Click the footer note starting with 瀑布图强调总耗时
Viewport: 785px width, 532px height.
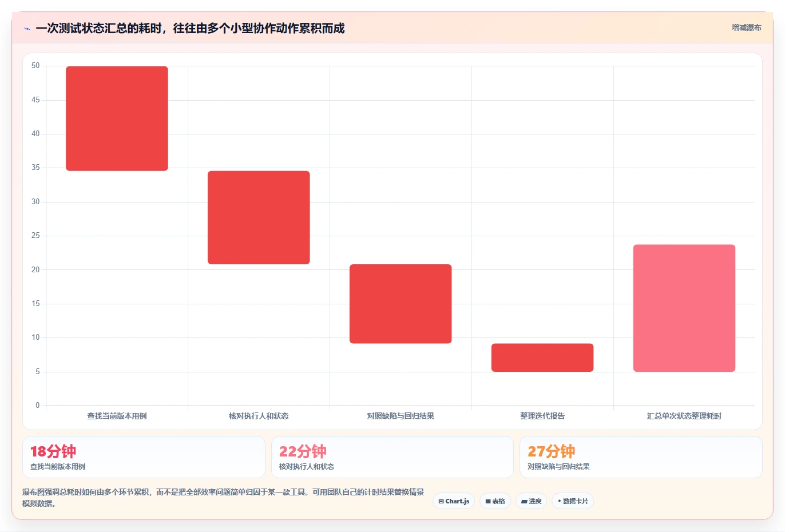tap(223, 498)
